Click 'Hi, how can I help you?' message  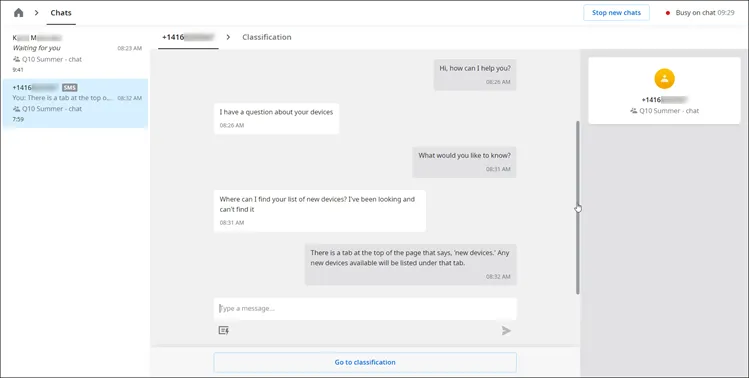click(x=475, y=75)
